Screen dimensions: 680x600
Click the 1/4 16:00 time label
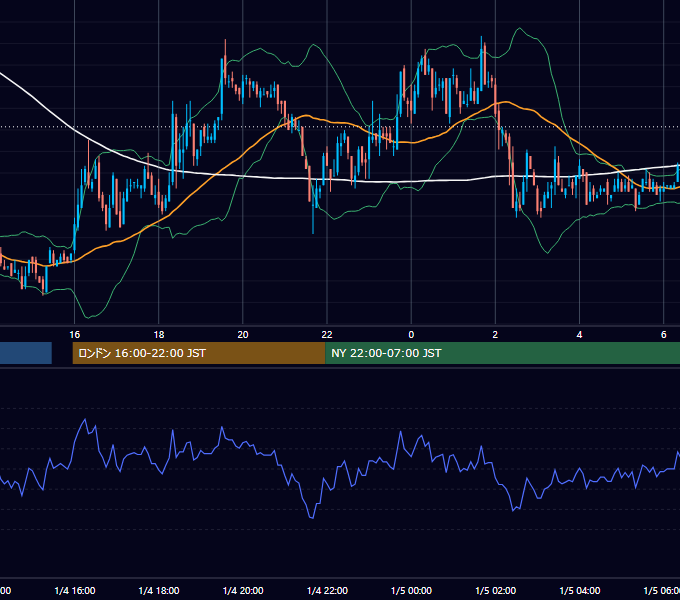point(75,590)
